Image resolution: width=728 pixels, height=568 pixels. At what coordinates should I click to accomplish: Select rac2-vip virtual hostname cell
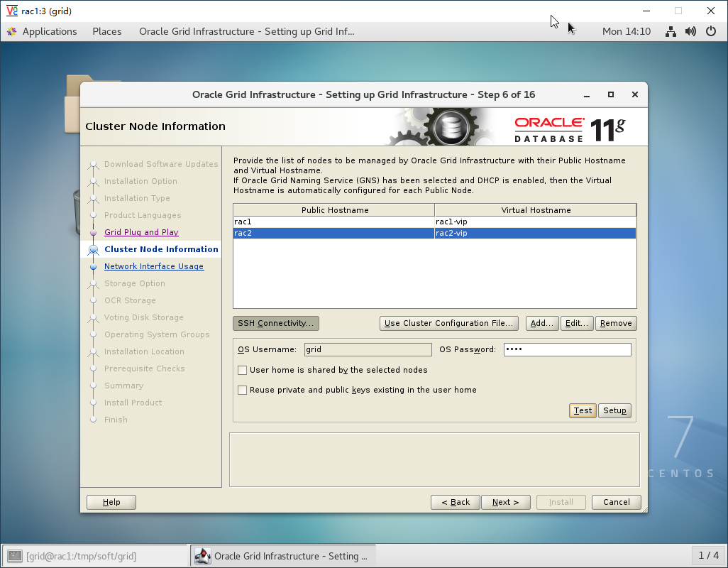(535, 233)
